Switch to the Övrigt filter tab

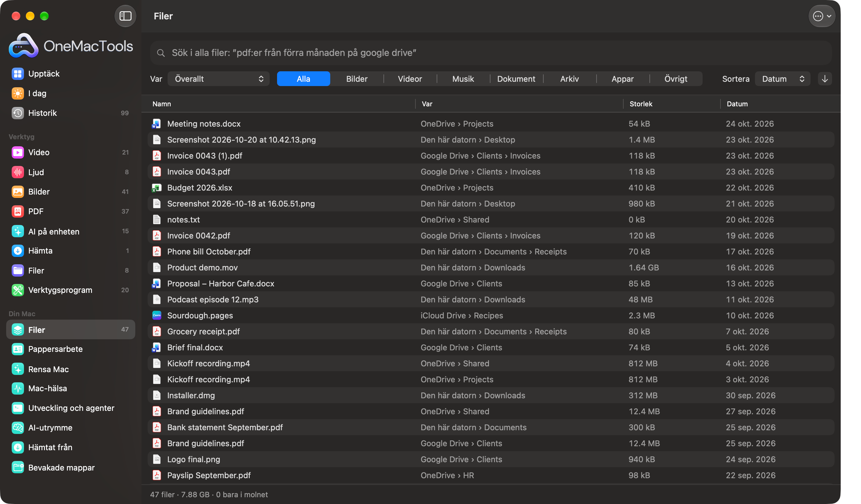click(x=676, y=79)
